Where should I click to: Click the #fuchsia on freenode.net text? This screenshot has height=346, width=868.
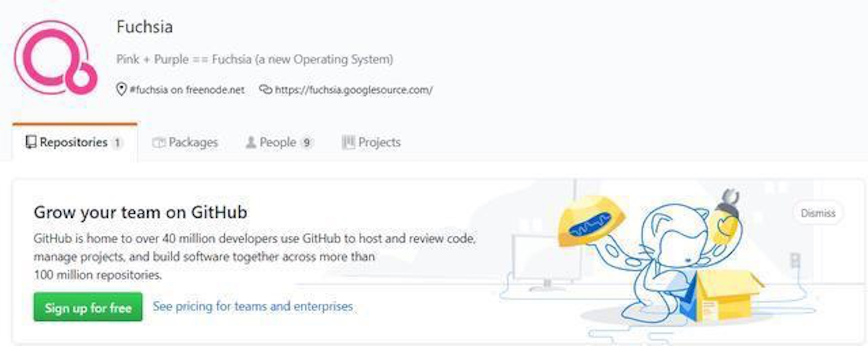(187, 90)
